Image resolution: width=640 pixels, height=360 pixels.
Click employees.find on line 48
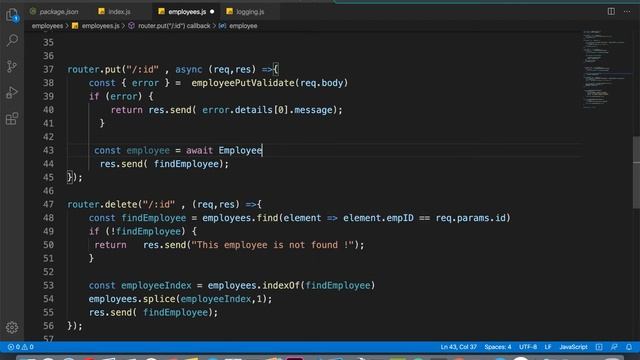[x=240, y=218]
